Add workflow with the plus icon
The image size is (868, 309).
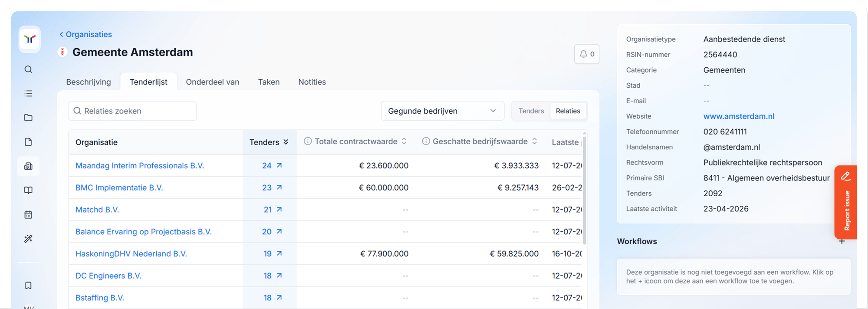coord(842,241)
